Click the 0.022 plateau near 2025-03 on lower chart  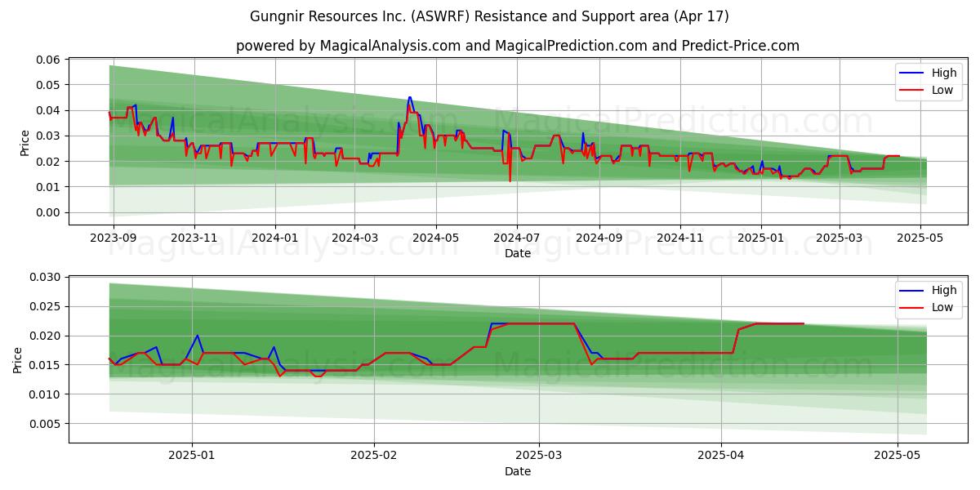tap(541, 323)
